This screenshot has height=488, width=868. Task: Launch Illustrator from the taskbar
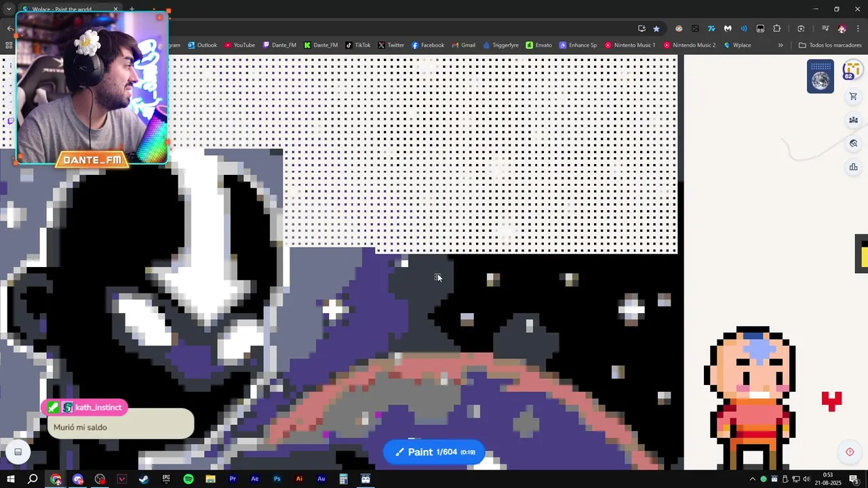(x=299, y=479)
